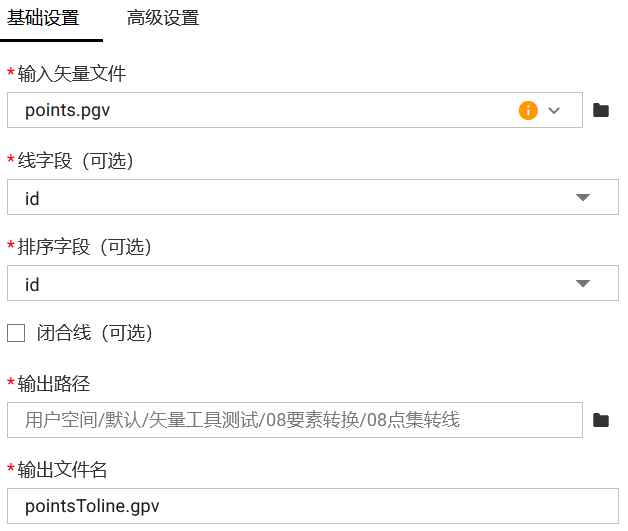Switch to the 高级设置 tab
This screenshot has height=531, width=628.
[x=163, y=18]
